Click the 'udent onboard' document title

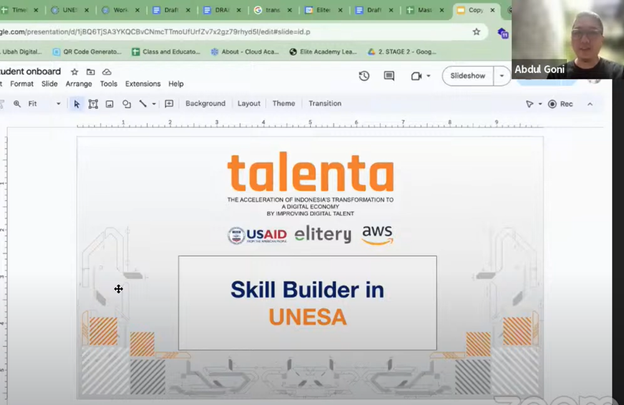[30, 72]
